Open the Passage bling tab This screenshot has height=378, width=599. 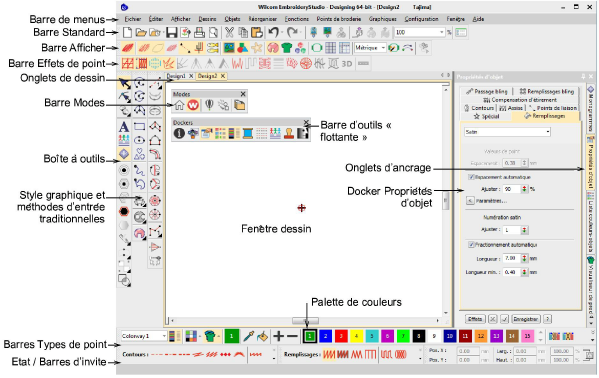coord(487,91)
